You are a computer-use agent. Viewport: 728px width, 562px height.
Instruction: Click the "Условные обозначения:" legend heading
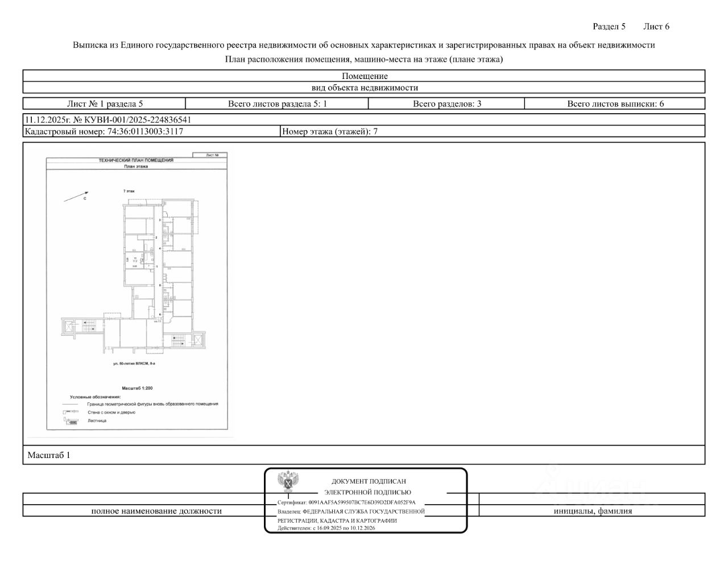pyautogui.click(x=95, y=396)
